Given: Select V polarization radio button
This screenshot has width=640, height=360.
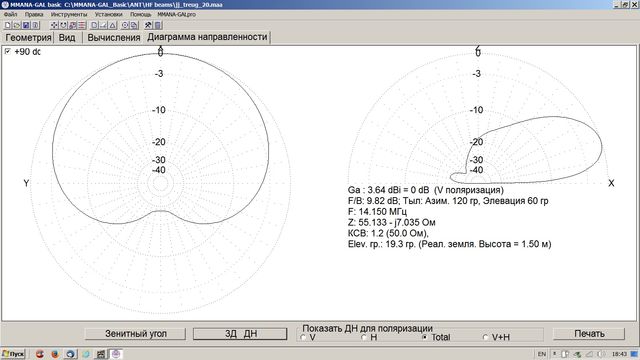Looking at the screenshot, I should click(x=303, y=337).
